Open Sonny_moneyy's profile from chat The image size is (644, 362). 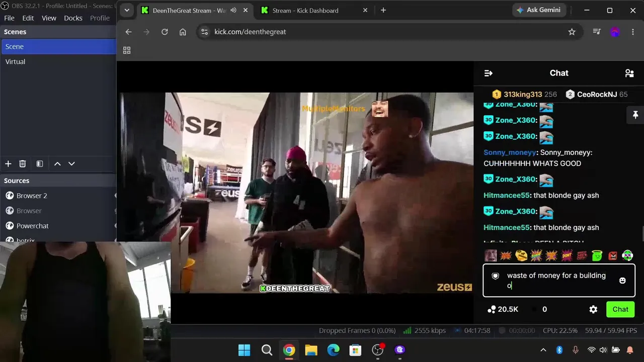coord(510,152)
